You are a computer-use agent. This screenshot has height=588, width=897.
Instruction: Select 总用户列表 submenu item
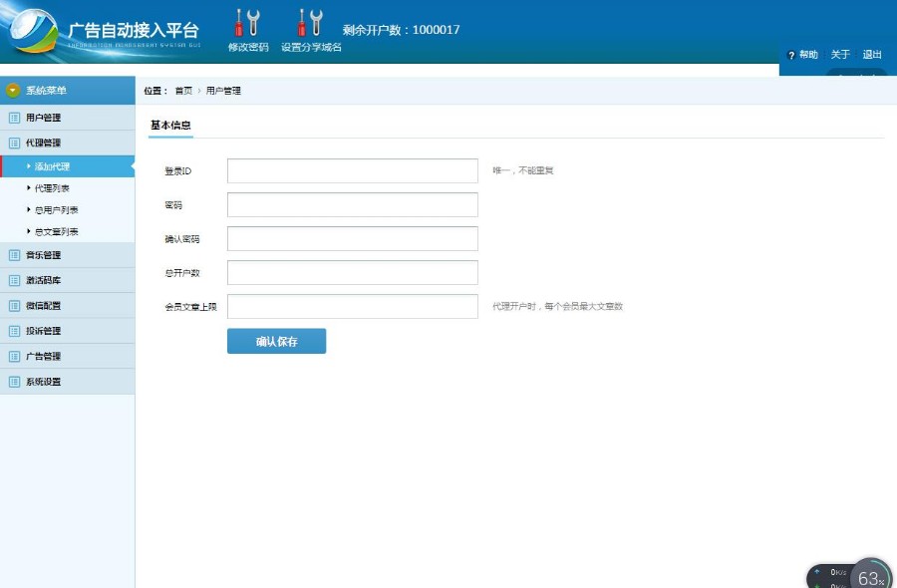click(56, 210)
